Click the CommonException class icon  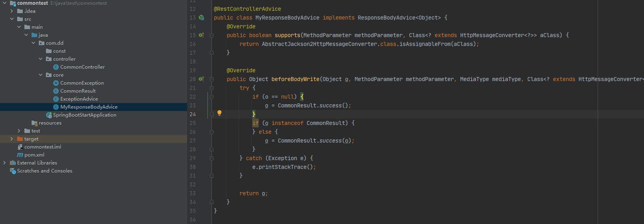point(56,83)
